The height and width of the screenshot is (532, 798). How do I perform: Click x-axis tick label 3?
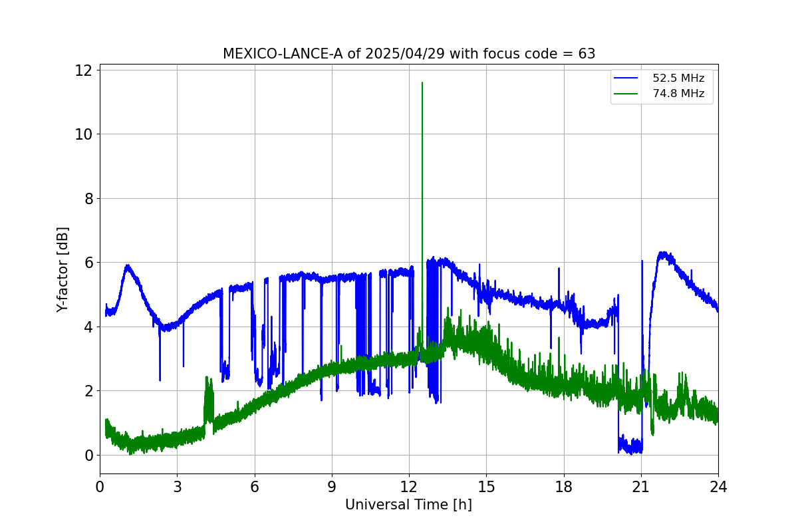[177, 486]
